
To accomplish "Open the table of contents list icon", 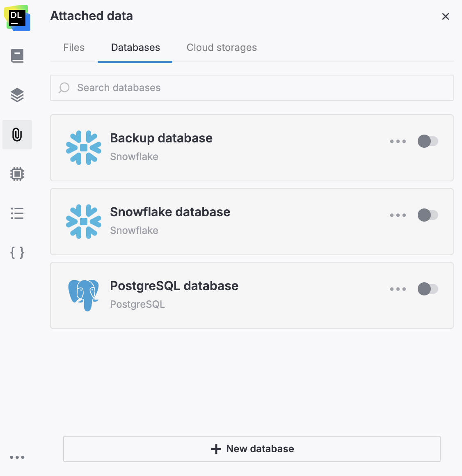I will pos(17,213).
